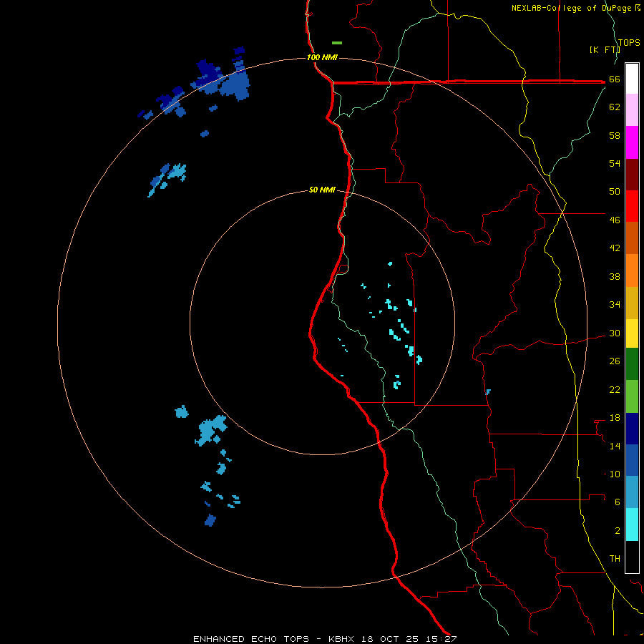Click the '50 NMI' range ring label
The height and width of the screenshot is (644, 644).
pyautogui.click(x=322, y=190)
